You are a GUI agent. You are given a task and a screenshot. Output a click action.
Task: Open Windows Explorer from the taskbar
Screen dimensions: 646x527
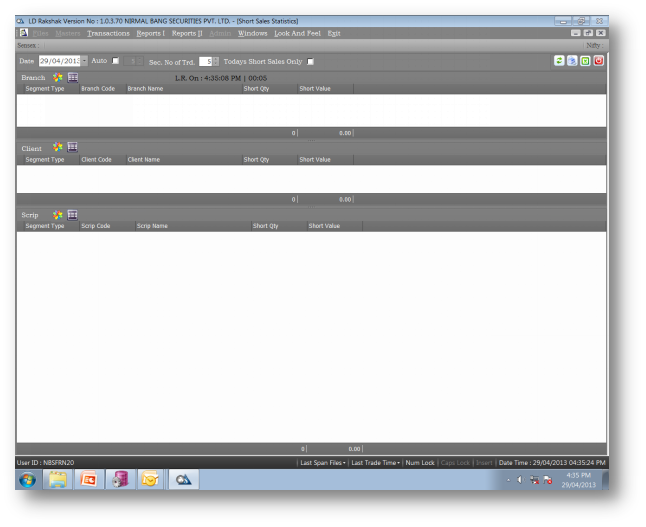[58, 480]
